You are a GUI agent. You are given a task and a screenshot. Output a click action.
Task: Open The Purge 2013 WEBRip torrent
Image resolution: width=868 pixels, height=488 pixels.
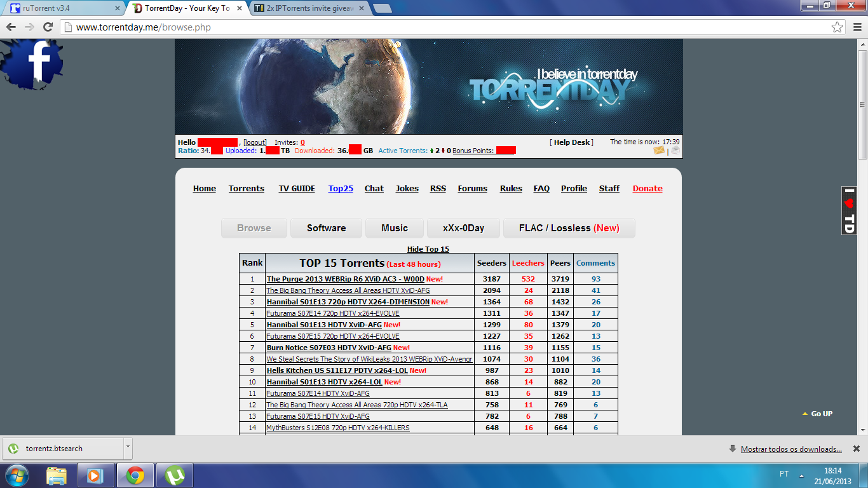tap(346, 279)
